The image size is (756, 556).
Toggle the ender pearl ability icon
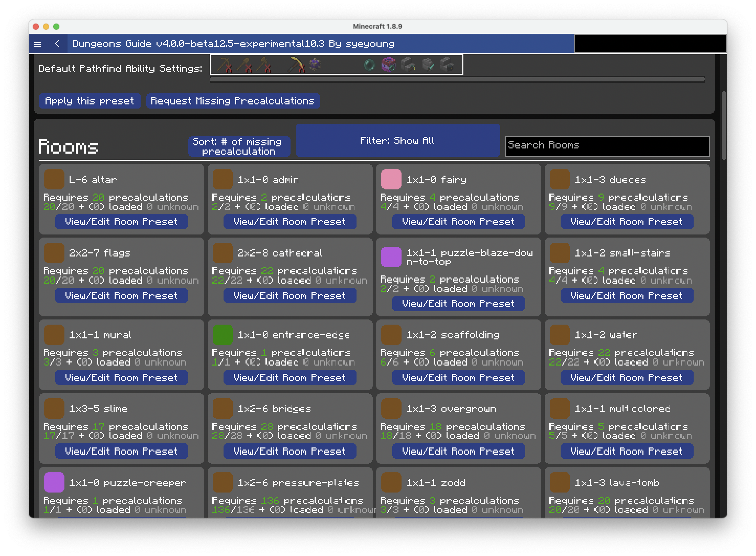click(370, 65)
